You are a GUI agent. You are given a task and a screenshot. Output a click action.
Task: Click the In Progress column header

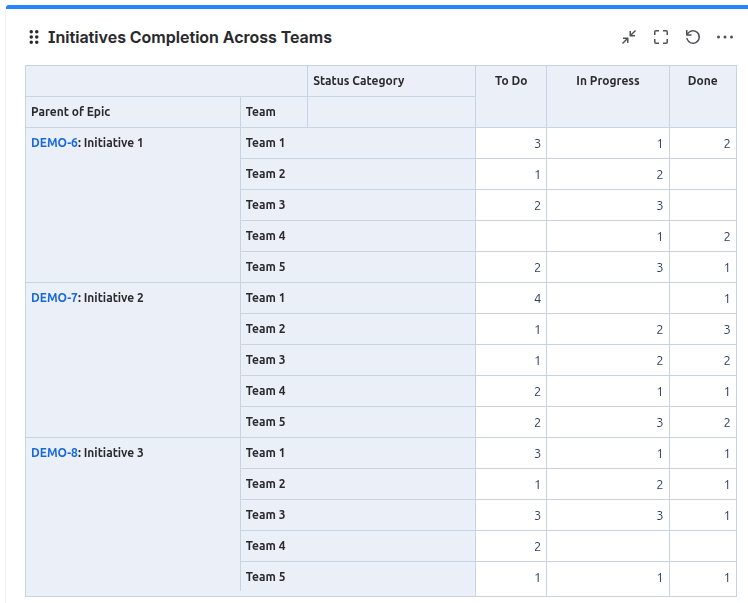(x=608, y=96)
